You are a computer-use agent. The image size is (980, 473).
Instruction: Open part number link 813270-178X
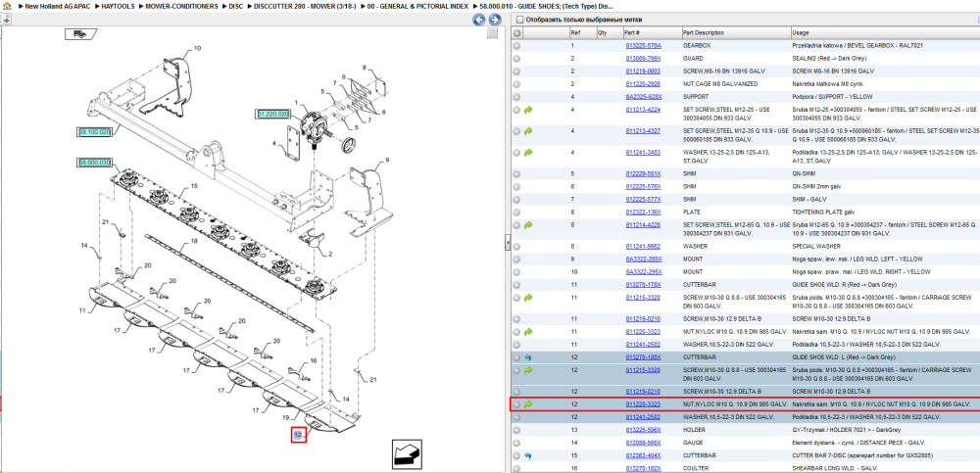coord(643,284)
